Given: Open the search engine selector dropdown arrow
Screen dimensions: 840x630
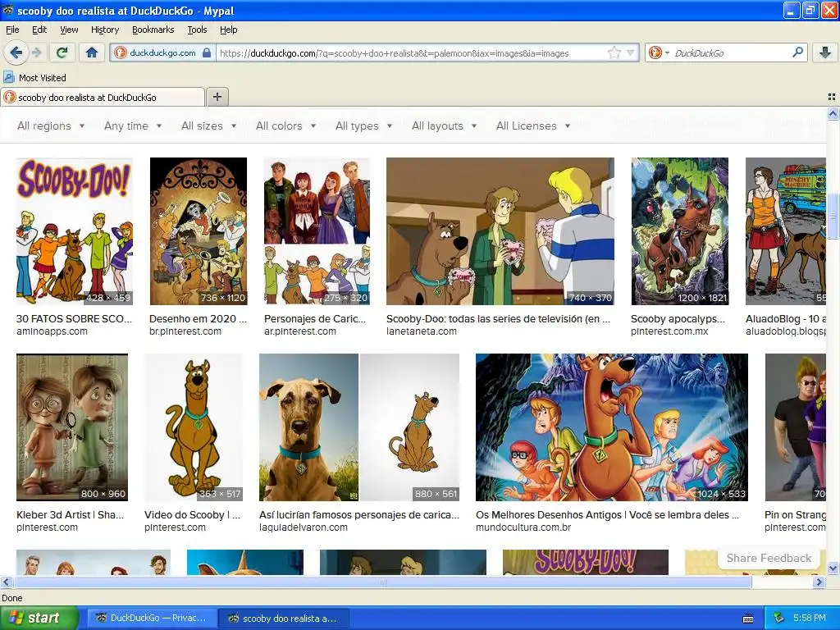Looking at the screenshot, I should [x=667, y=52].
